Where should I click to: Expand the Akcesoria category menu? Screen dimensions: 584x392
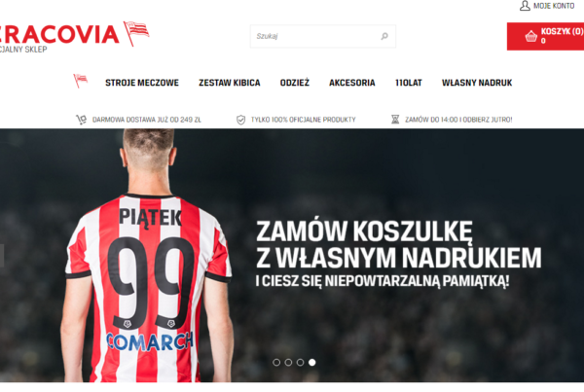click(x=352, y=83)
